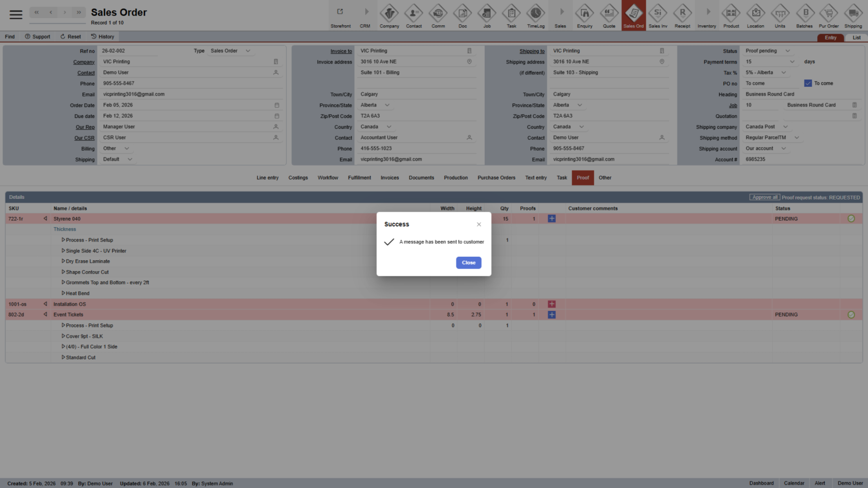The height and width of the screenshot is (488, 868).
Task: Expand the Dry Erase Laminate item
Action: pyautogui.click(x=64, y=261)
